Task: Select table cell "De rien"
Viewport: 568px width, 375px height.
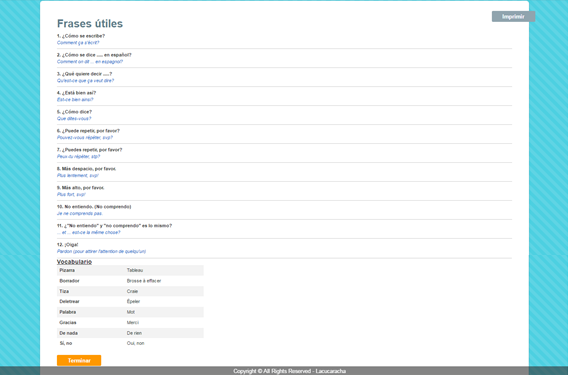Action: coord(164,333)
